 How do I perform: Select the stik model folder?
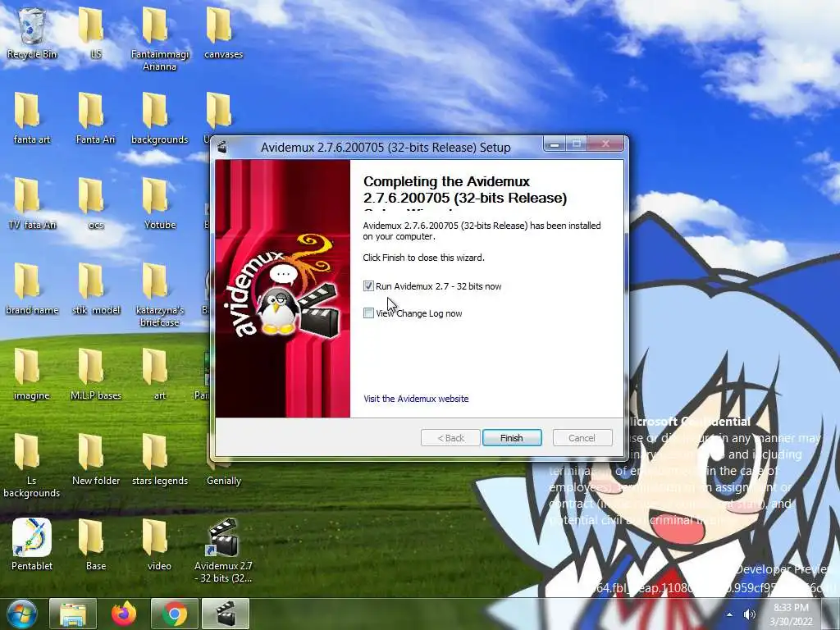coord(95,289)
